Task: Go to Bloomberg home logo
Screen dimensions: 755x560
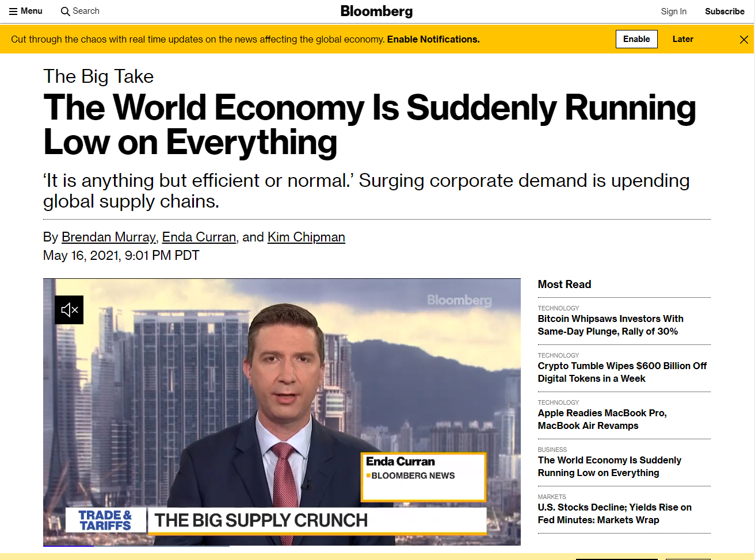Action: [x=376, y=11]
